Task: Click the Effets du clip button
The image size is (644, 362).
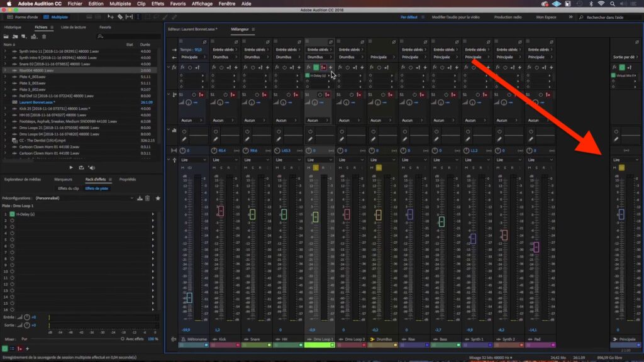Action: pos(68,188)
